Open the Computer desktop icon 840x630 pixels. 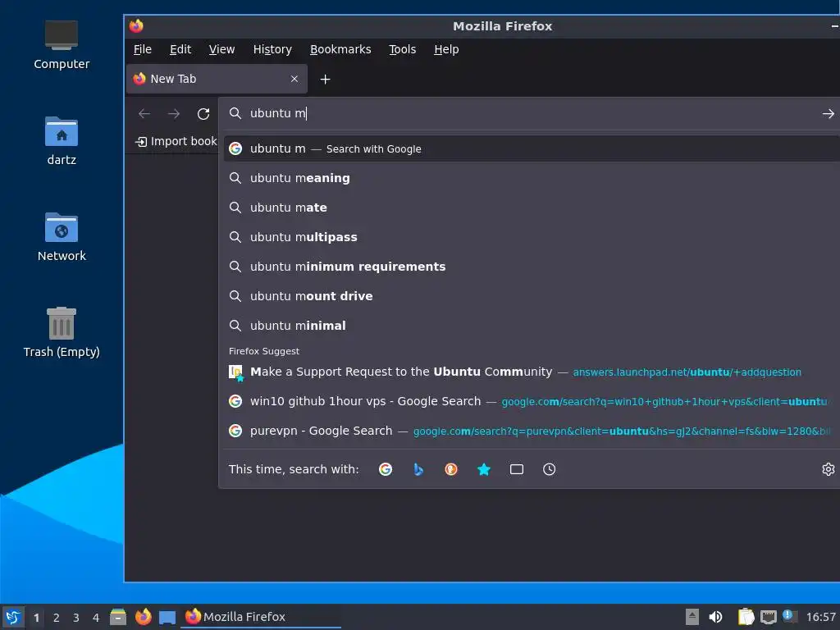[61, 45]
